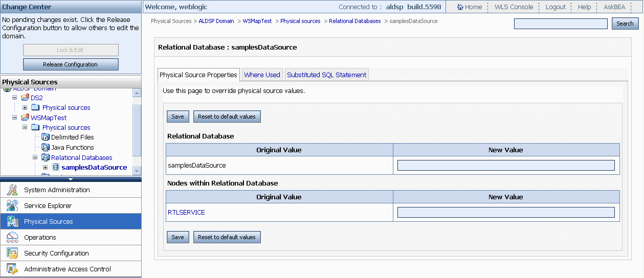Open the WLS Console link

(x=514, y=7)
